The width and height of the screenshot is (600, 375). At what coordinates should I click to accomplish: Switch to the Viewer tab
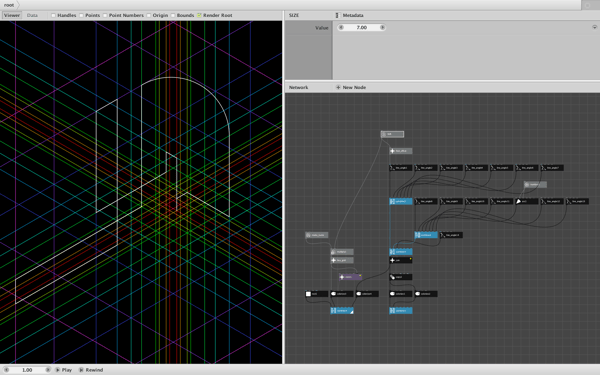11,15
